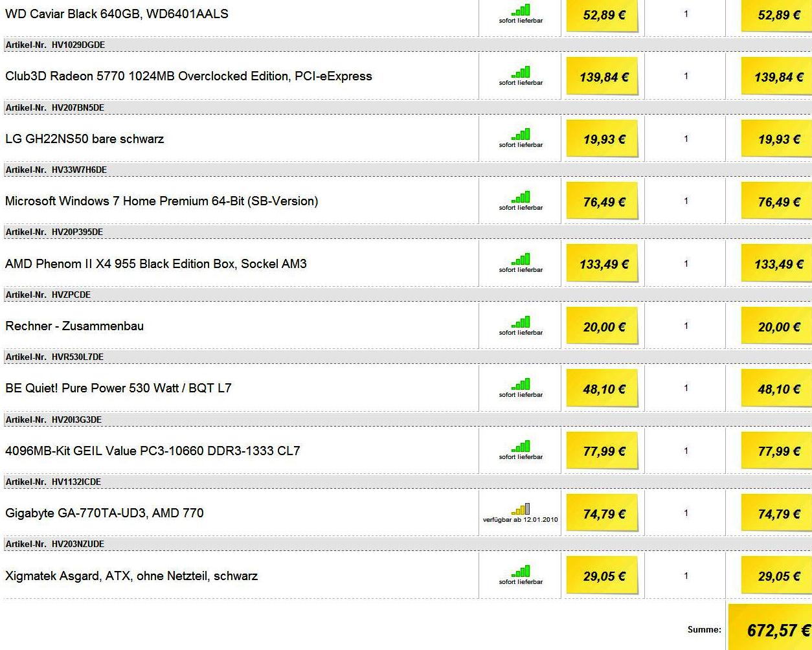Image resolution: width=812 pixels, height=650 pixels.
Task: Click quantity 1 in Xigmatek Asgard row
Action: (686, 576)
